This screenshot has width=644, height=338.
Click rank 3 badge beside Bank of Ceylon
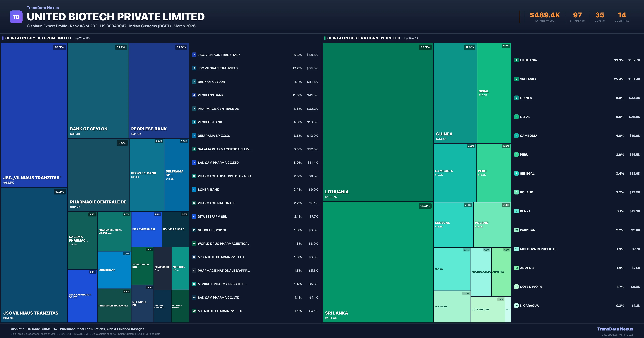pyautogui.click(x=194, y=82)
